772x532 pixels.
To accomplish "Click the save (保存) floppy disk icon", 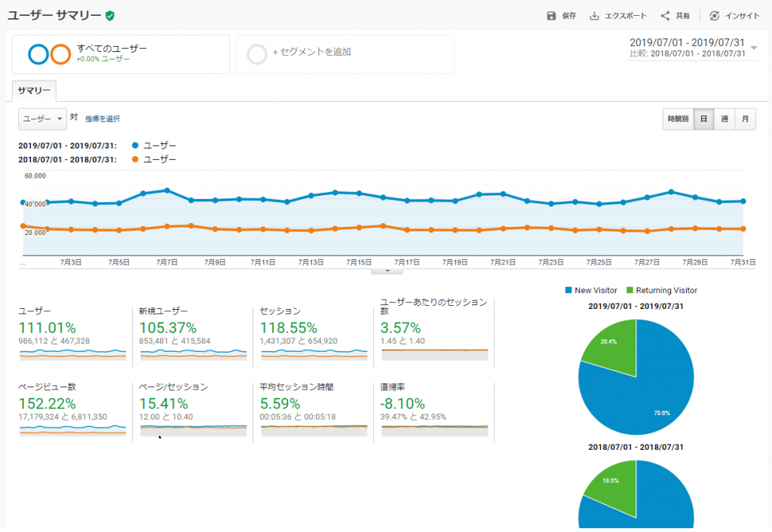I will pos(551,17).
